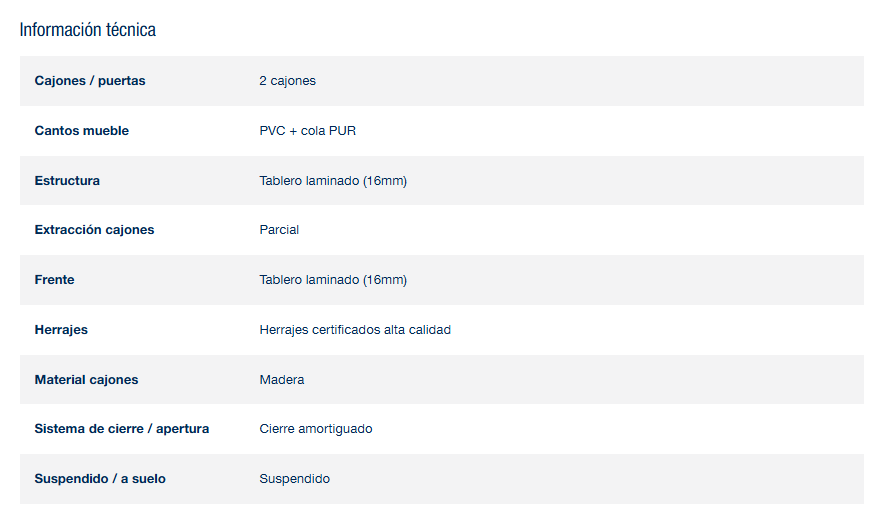
Task: Click the PVC + cola PUR value
Action: tap(307, 131)
